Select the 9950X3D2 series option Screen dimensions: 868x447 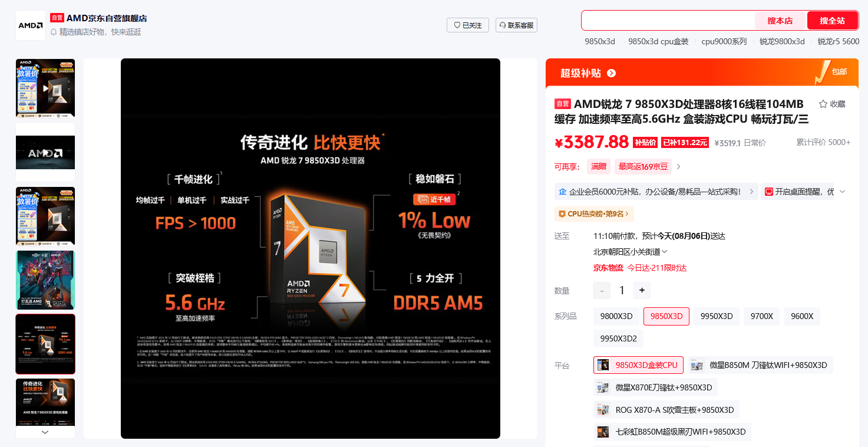pos(619,338)
